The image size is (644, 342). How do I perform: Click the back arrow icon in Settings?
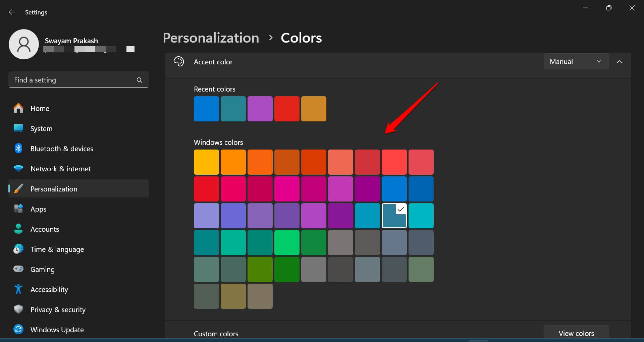point(12,12)
